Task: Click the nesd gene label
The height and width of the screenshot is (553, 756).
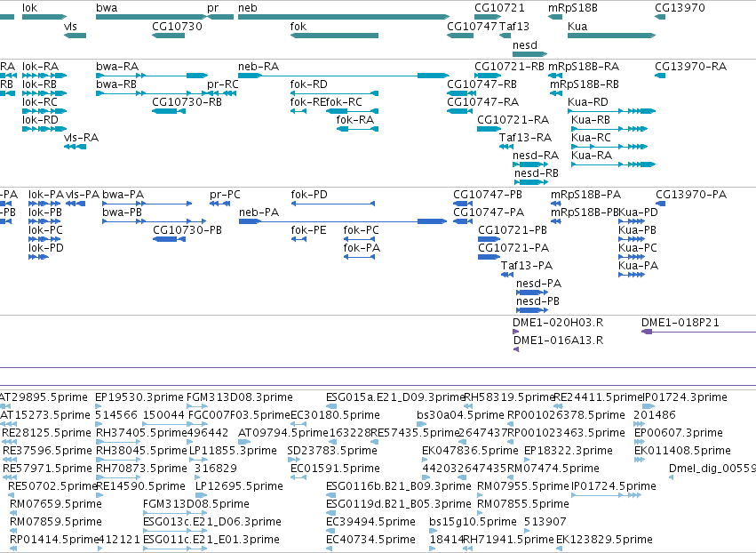Action: tap(524, 44)
